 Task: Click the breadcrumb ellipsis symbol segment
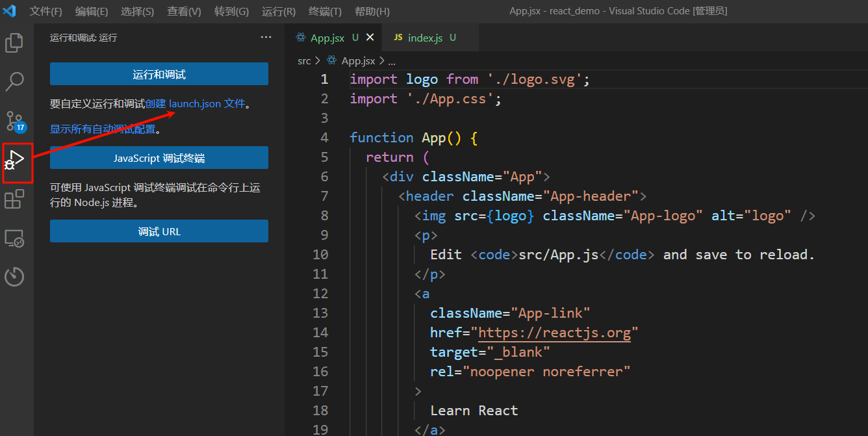(x=392, y=61)
